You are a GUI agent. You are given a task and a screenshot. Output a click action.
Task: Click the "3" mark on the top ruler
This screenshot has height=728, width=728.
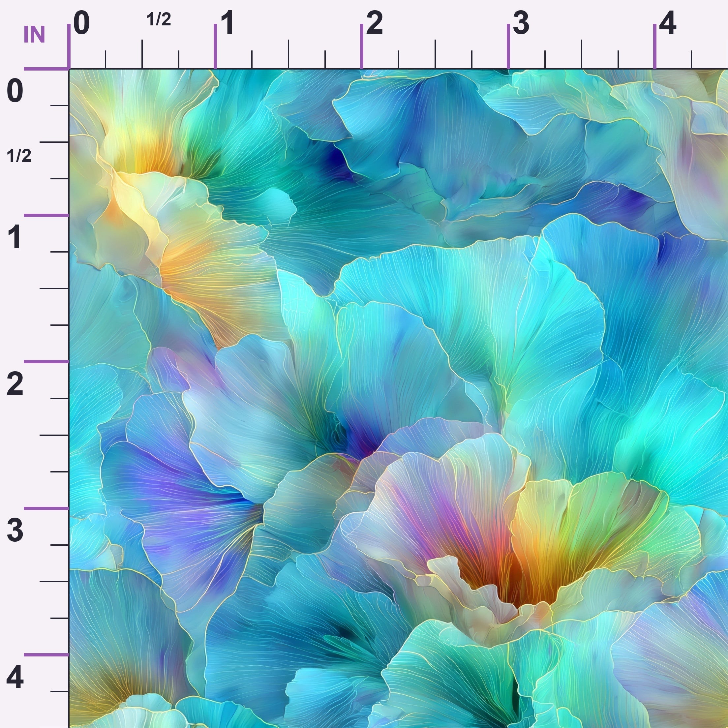[521, 23]
